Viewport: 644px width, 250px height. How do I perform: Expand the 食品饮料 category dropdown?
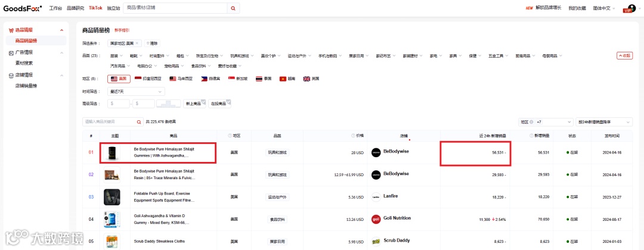point(200,65)
